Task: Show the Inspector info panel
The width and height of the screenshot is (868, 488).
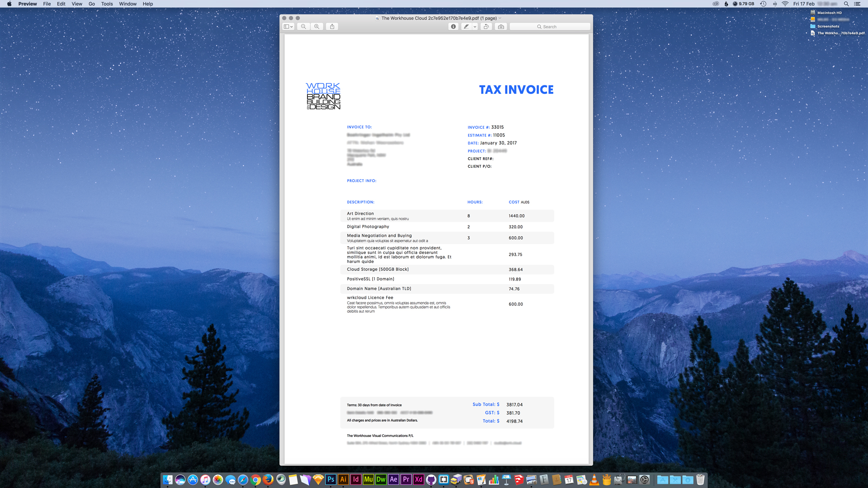Action: (453, 27)
